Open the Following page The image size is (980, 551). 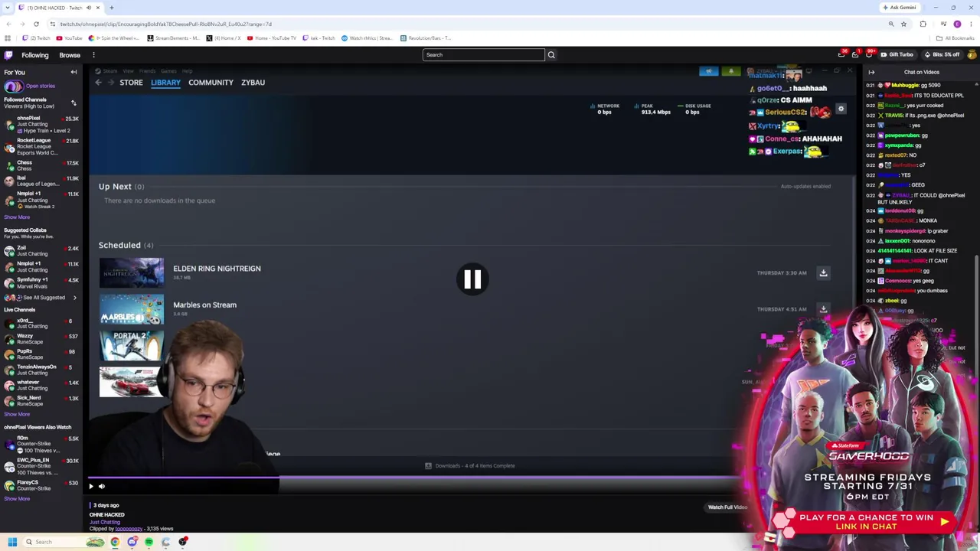tap(35, 55)
